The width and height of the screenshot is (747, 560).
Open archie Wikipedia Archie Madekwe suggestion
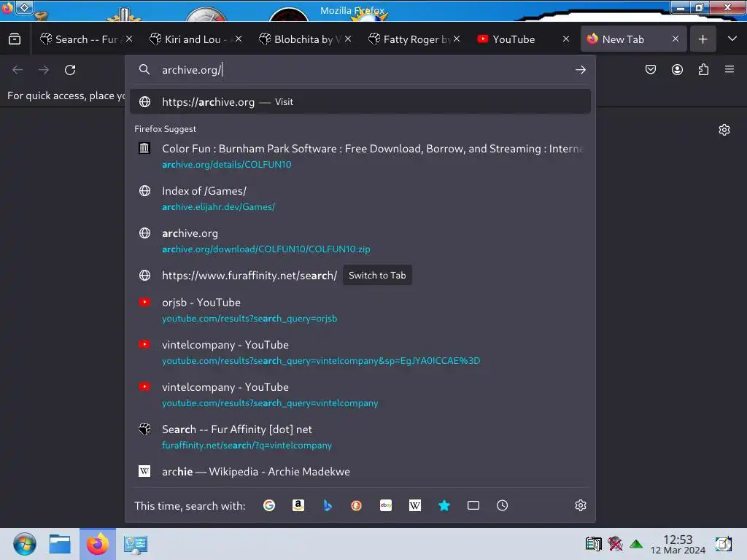coord(360,472)
